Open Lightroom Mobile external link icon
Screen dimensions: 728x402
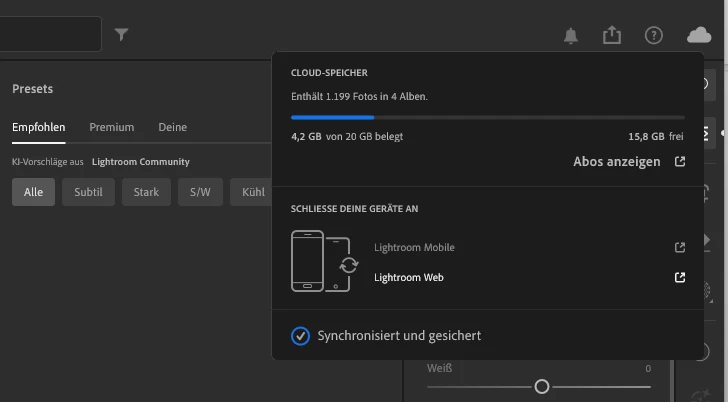point(680,247)
